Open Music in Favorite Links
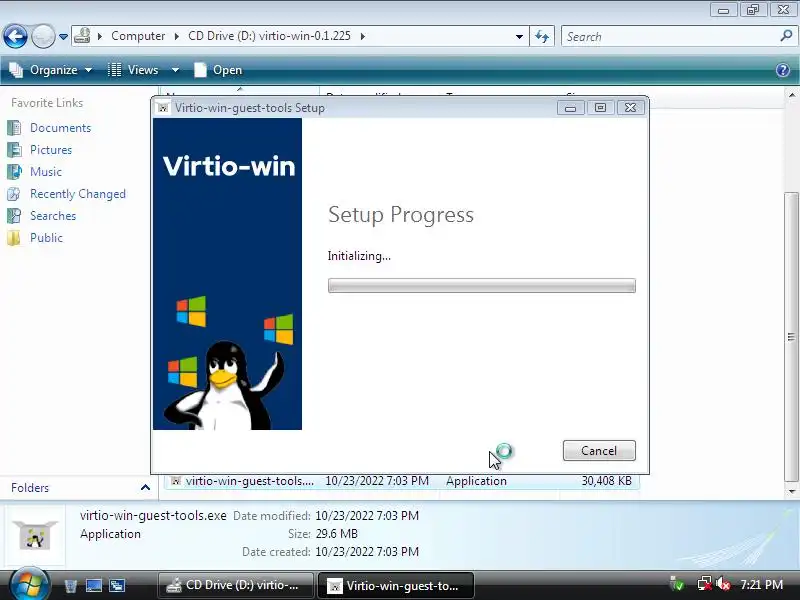This screenshot has width=800, height=600. 46,171
